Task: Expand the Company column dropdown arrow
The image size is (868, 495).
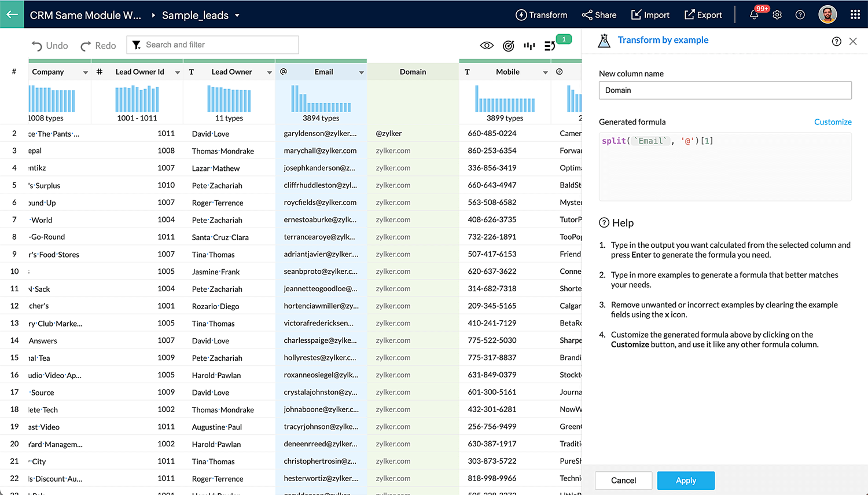Action: tap(86, 72)
